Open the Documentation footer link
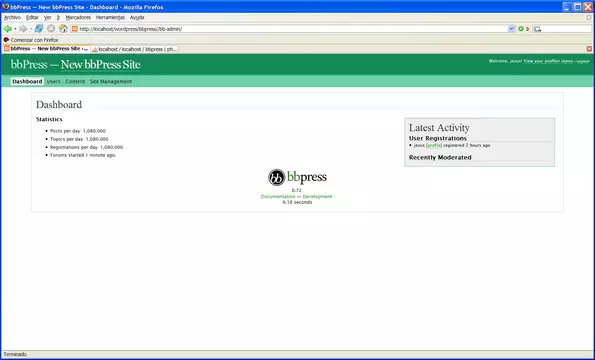Image resolution: width=595 pixels, height=360 pixels. 278,197
